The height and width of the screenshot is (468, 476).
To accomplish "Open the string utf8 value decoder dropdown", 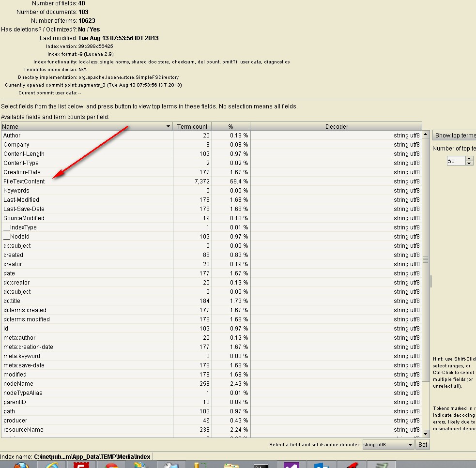I will click(388, 445).
